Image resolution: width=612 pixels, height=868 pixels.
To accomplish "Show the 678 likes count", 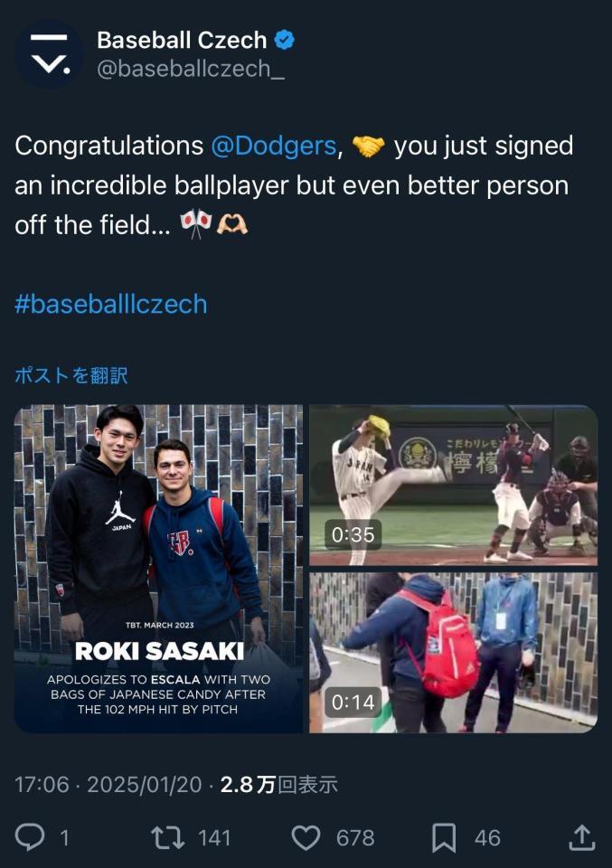I will [355, 838].
